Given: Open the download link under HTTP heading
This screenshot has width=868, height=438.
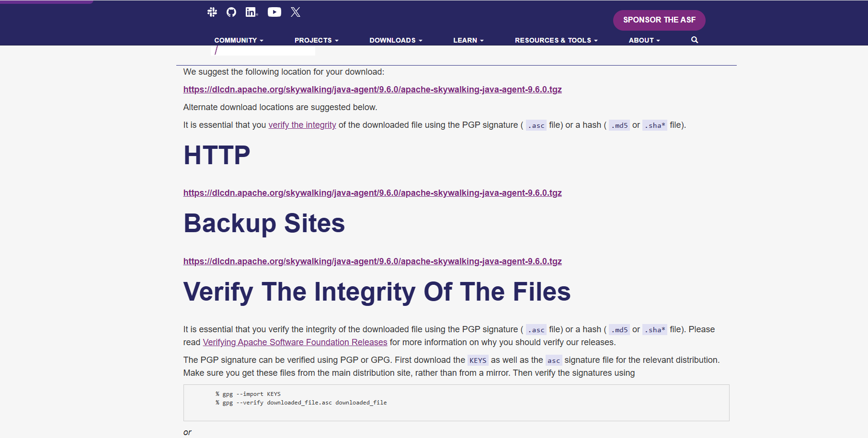Looking at the screenshot, I should pos(372,193).
